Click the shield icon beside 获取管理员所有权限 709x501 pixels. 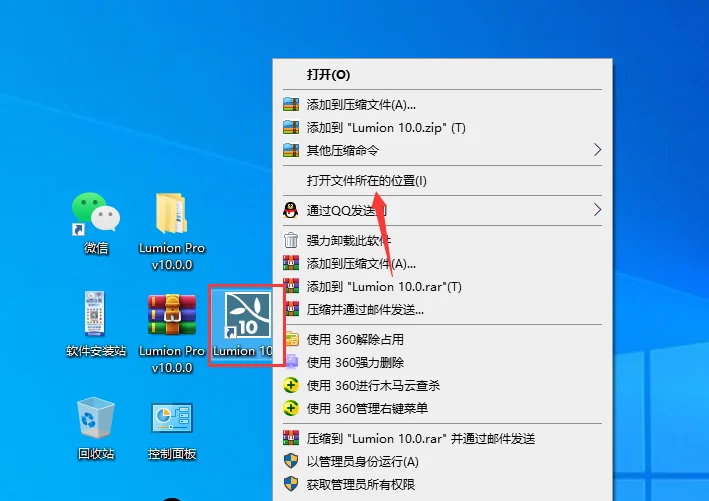(291, 484)
